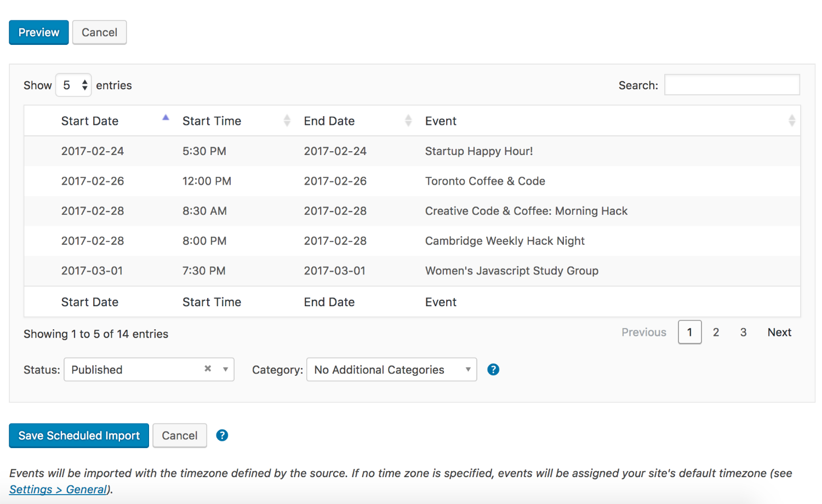Click inside the Search field
This screenshot has width=822, height=504.
pos(732,84)
